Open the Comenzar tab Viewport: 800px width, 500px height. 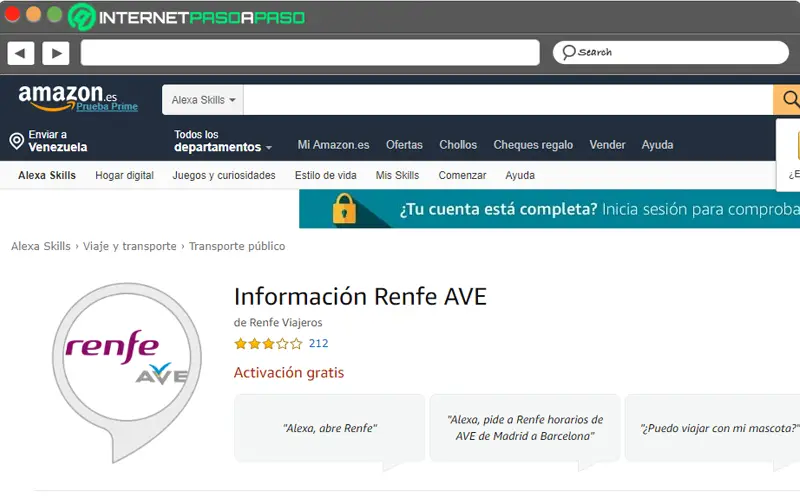[x=462, y=176]
